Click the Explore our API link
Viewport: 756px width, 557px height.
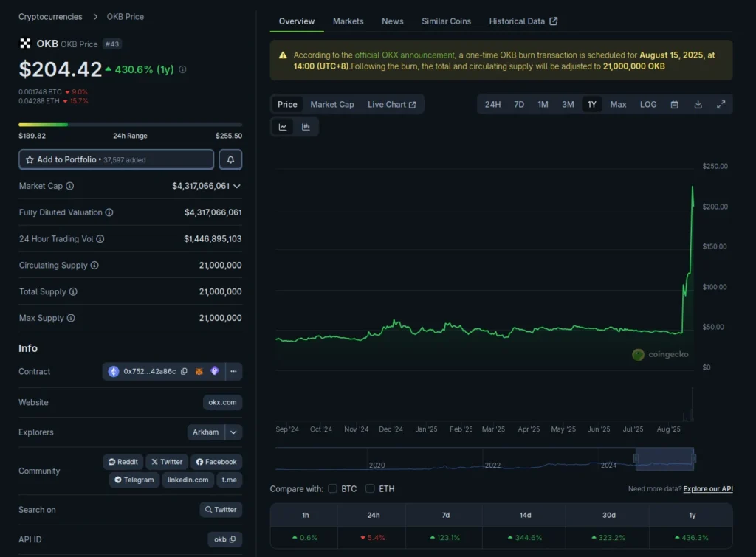708,489
